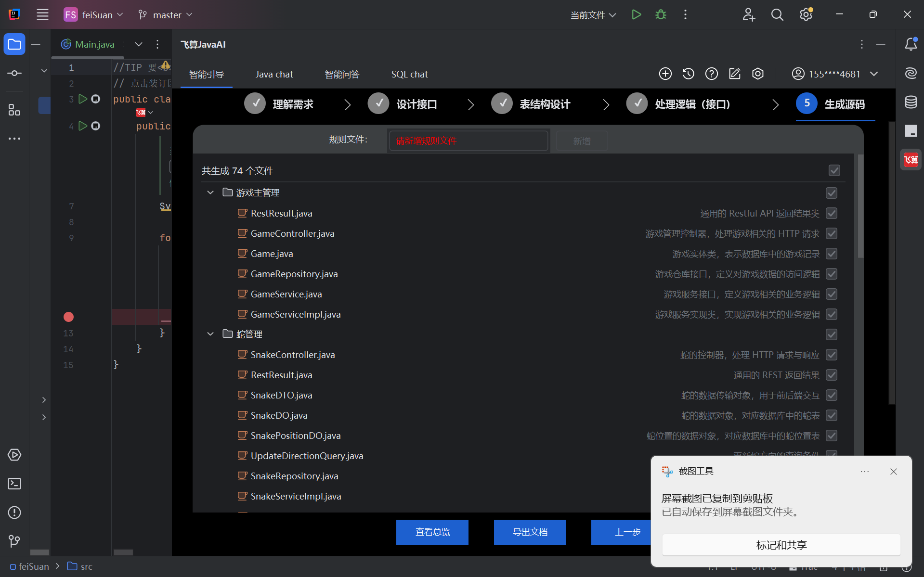Run the current file

point(636,14)
